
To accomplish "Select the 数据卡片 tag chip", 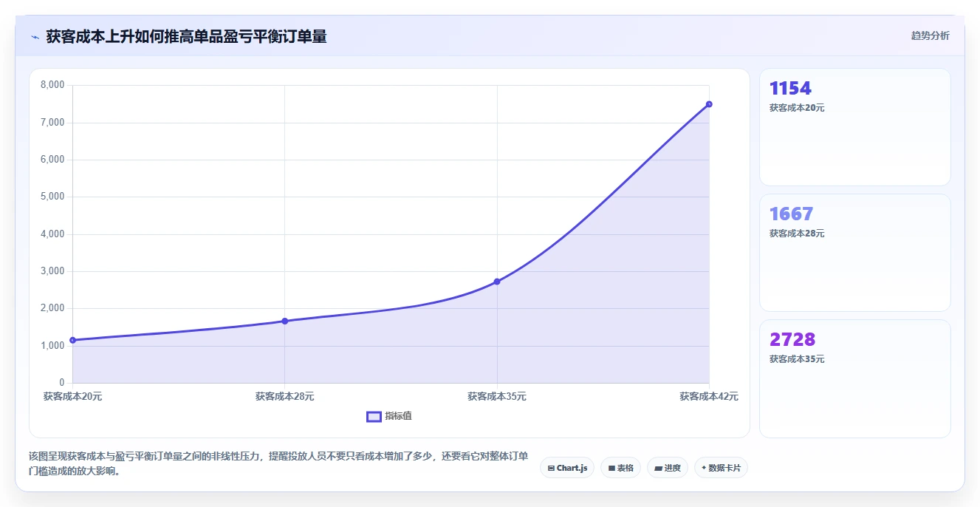I will (721, 468).
